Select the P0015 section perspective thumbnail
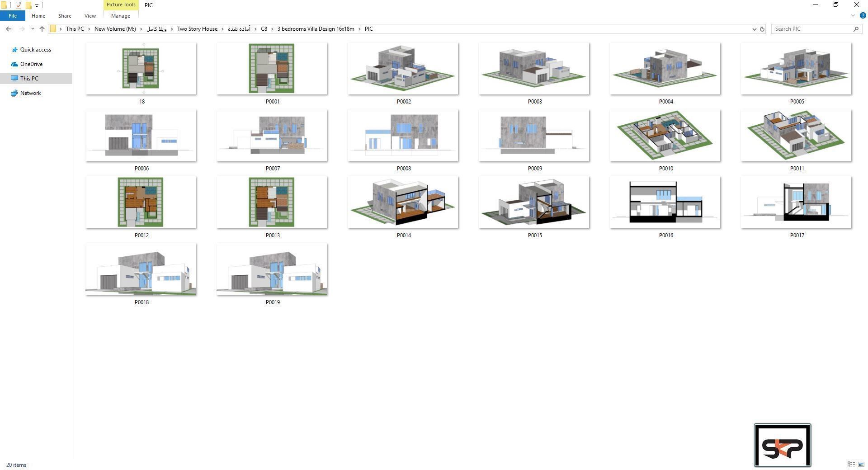 coord(534,202)
